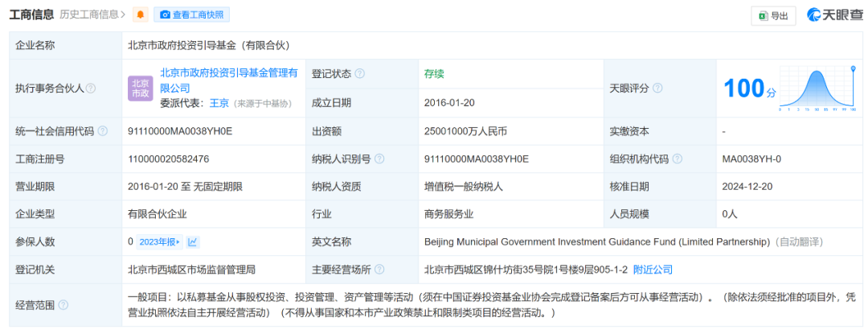The image size is (868, 330).
Task: Click the orange bell alert icon
Action: 141,14
